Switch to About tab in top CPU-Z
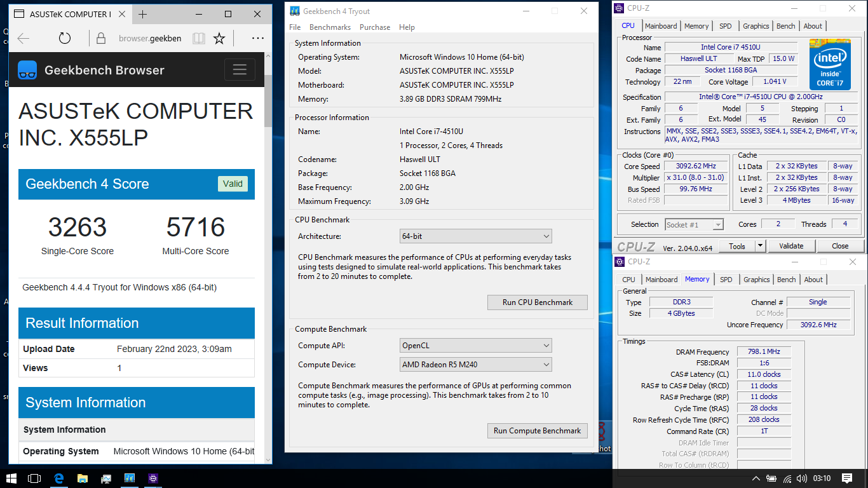Viewport: 868px width, 488px height. click(x=813, y=26)
